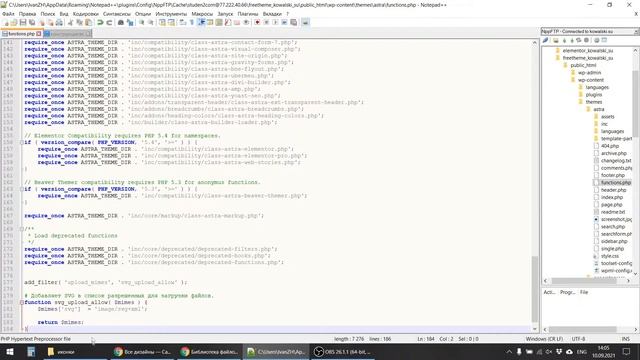Click the NppFTP refresh icon
The image size is (640, 360).
(x=579, y=40)
